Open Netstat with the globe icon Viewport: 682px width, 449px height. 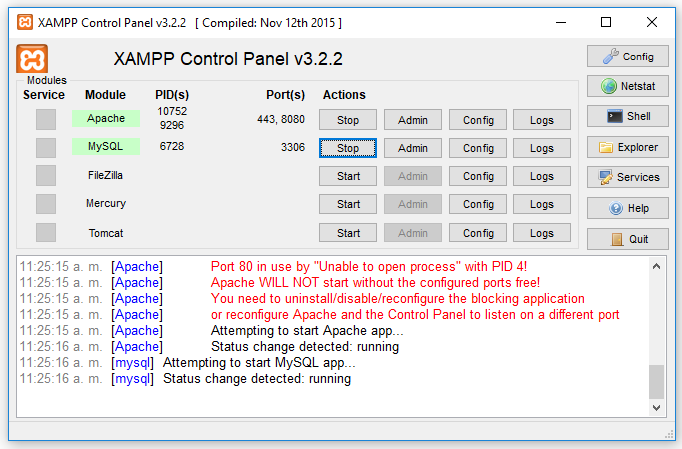[628, 86]
